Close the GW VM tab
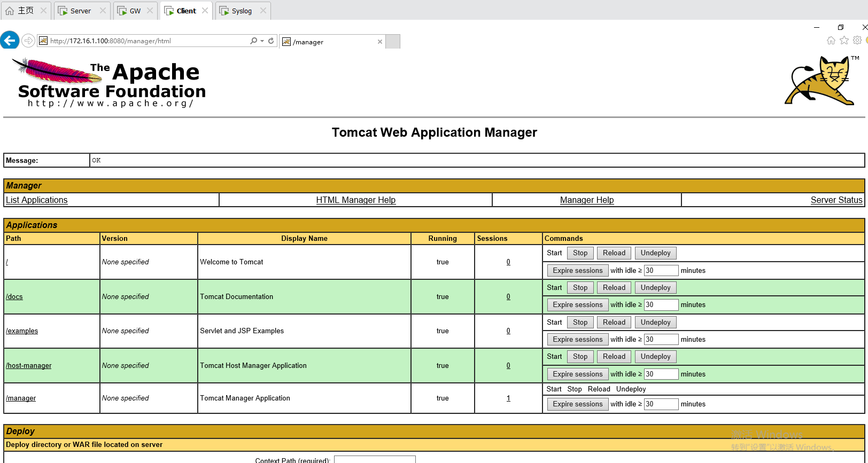 [150, 11]
